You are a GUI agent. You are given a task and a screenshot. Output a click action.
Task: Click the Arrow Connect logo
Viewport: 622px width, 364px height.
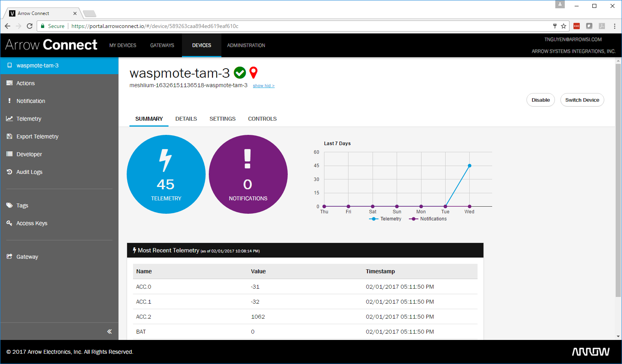click(x=51, y=45)
